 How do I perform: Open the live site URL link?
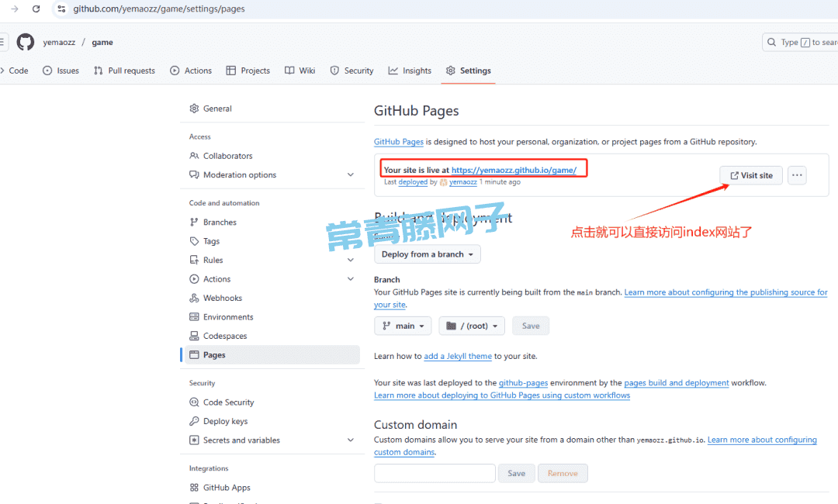514,170
